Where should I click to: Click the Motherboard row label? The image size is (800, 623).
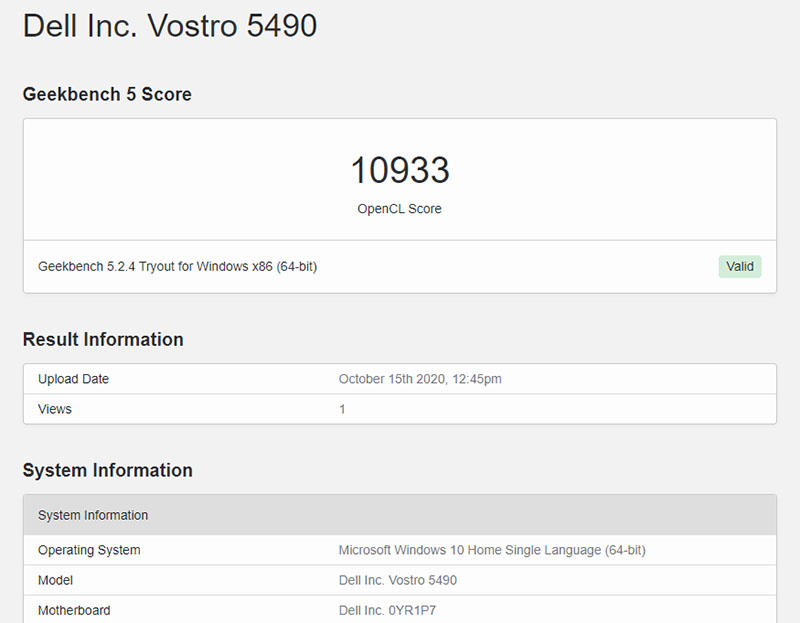click(74, 610)
